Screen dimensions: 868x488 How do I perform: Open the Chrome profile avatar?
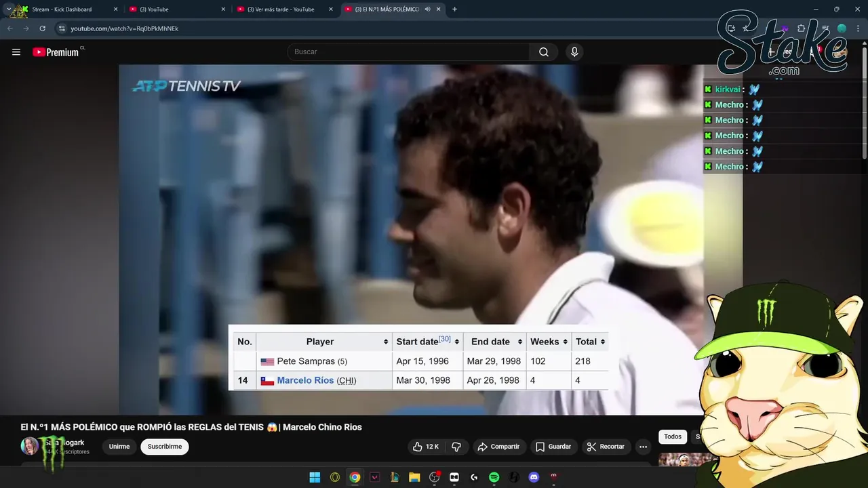coord(842,28)
